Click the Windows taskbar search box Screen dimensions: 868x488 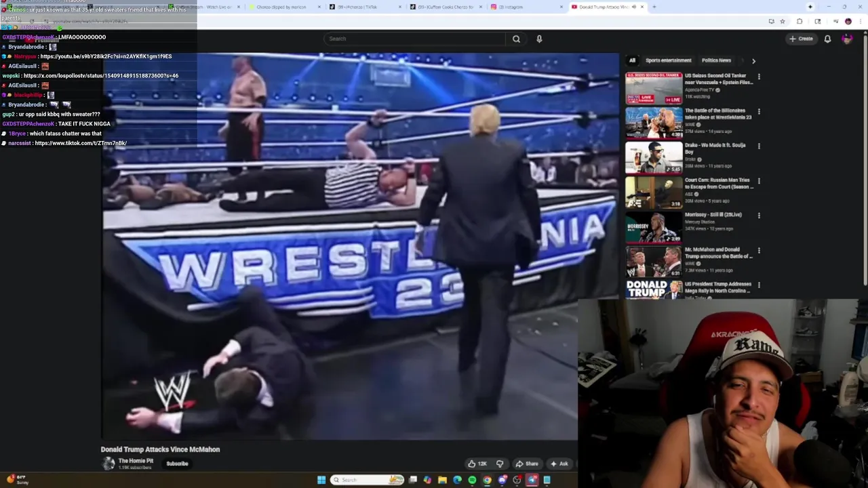(367, 480)
